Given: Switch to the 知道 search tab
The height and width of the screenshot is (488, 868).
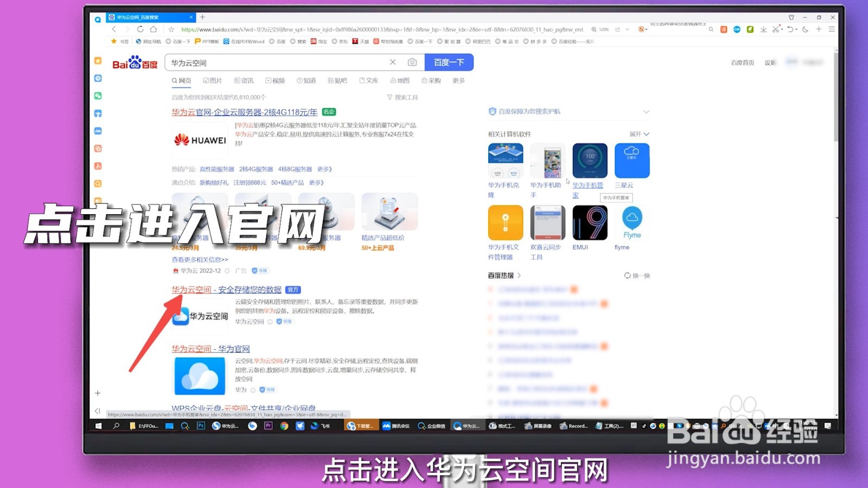Looking at the screenshot, I should click(307, 81).
